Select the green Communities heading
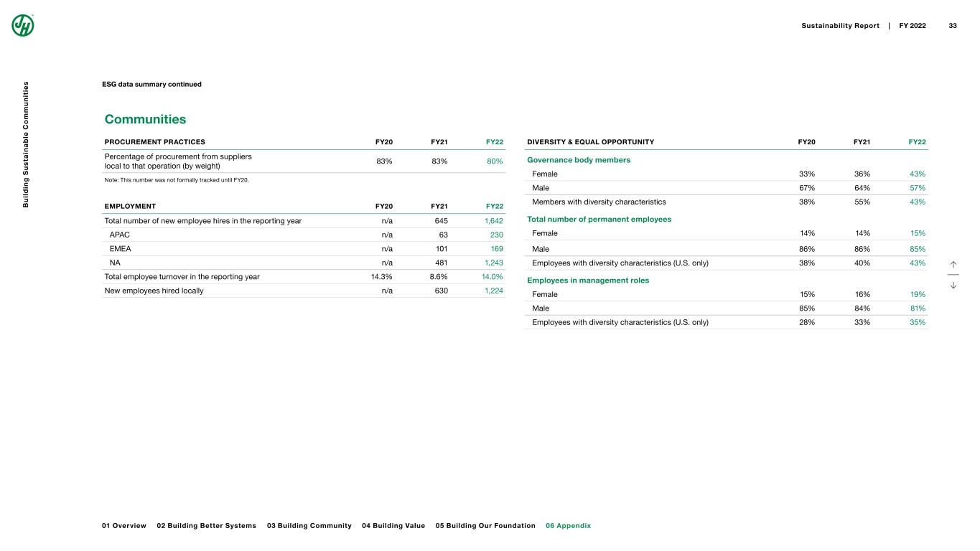The width and height of the screenshot is (980, 551). click(x=145, y=119)
